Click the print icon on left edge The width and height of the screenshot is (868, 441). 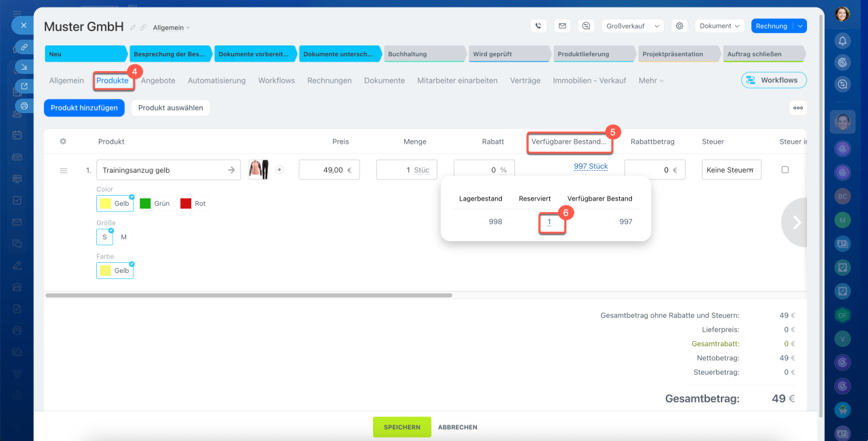point(24,106)
